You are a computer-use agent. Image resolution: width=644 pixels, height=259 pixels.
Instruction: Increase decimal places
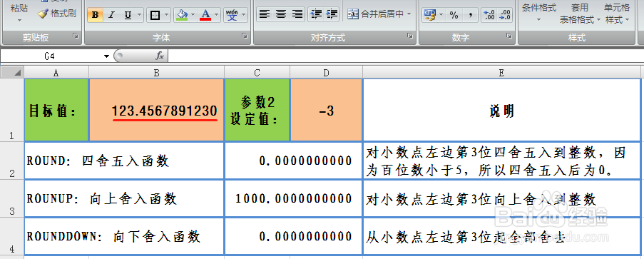click(x=489, y=15)
